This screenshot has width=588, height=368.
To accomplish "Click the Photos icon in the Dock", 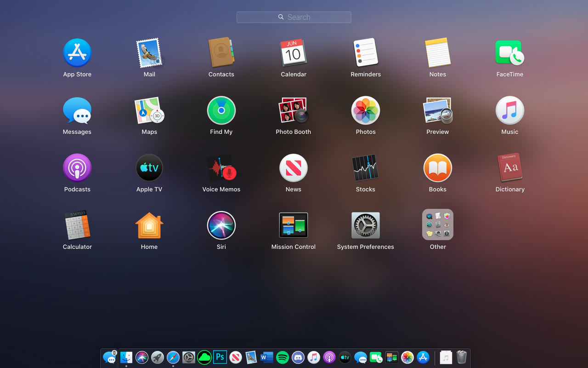I will pos(407,357).
